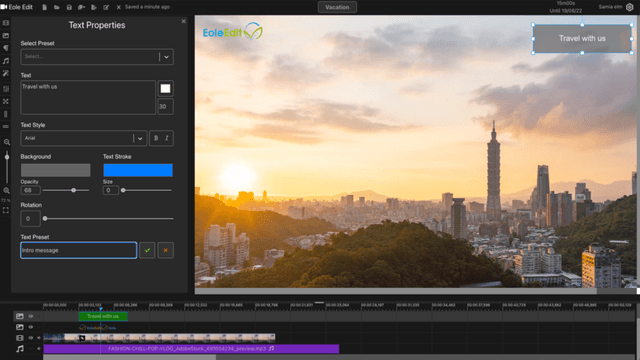Click the gray Background color swatch

(56, 170)
